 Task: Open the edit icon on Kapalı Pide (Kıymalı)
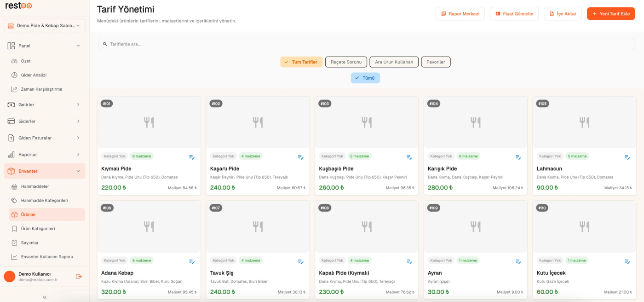point(409,261)
